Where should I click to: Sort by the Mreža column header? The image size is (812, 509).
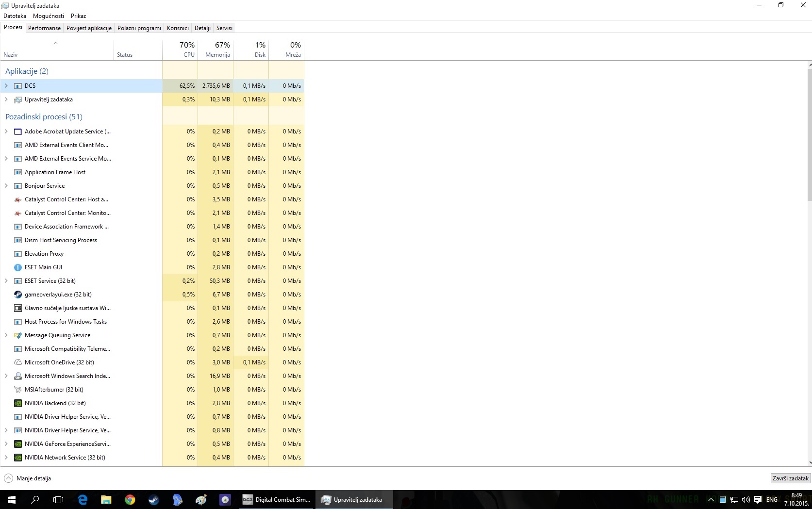(286, 49)
